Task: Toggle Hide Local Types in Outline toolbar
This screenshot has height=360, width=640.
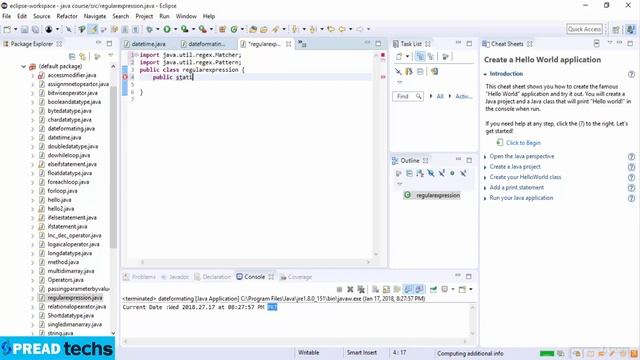Action: click(463, 173)
